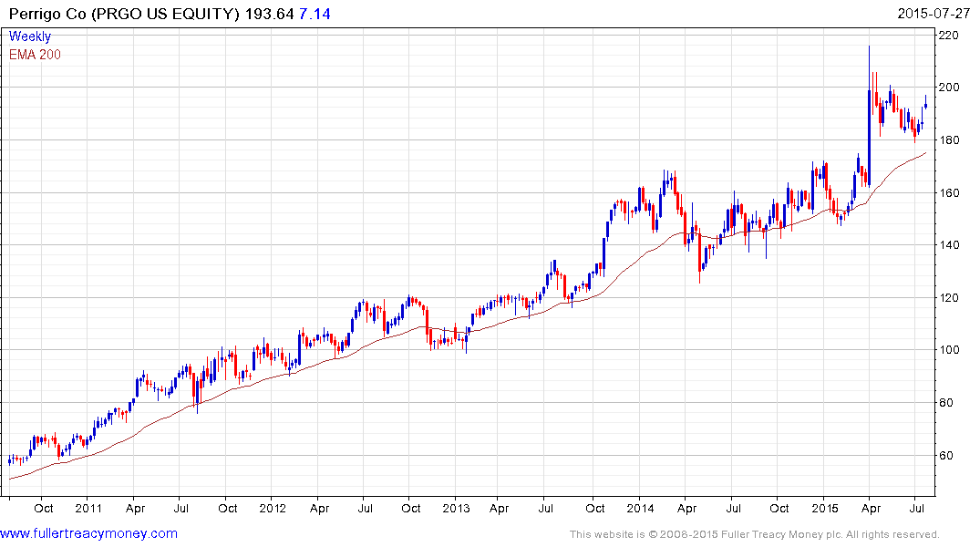Click the tall April 2015 spike candle
This screenshot has width=980, height=547.
point(869,117)
